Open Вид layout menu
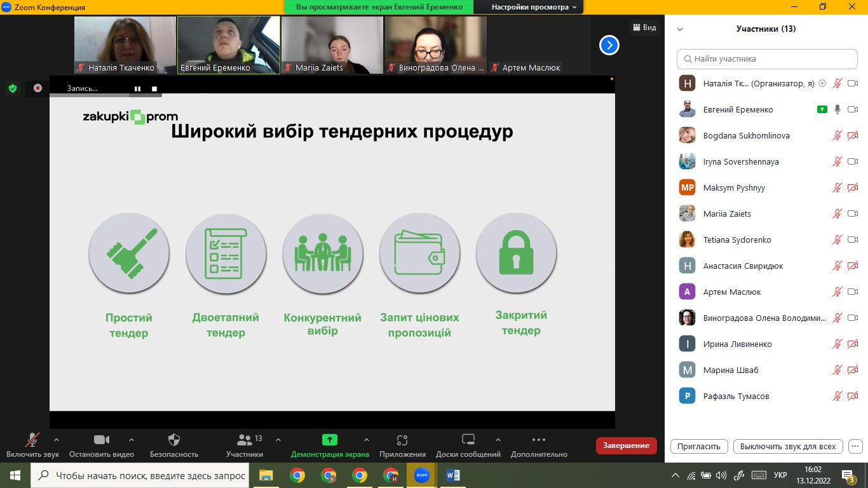This screenshot has width=868, height=488. 644,27
